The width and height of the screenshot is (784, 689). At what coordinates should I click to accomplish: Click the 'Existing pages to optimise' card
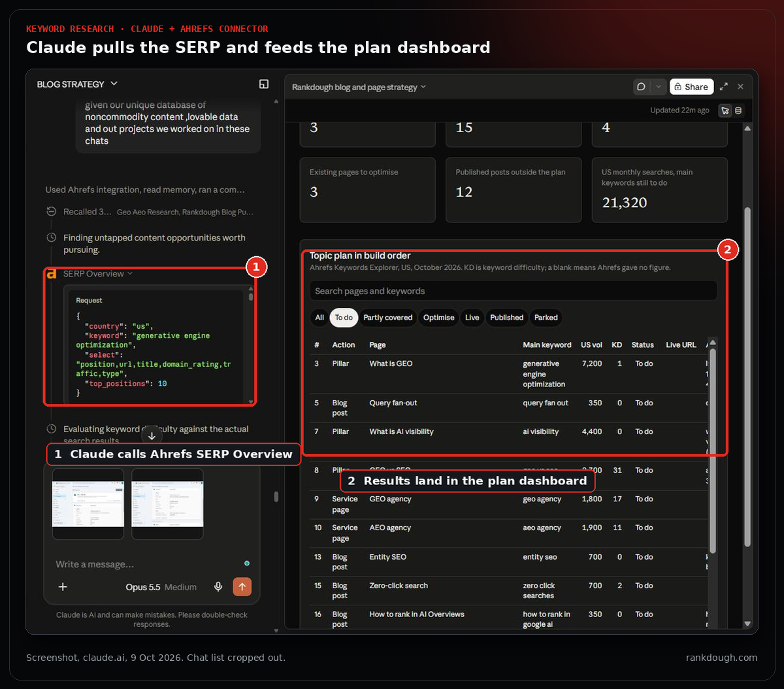(368, 190)
